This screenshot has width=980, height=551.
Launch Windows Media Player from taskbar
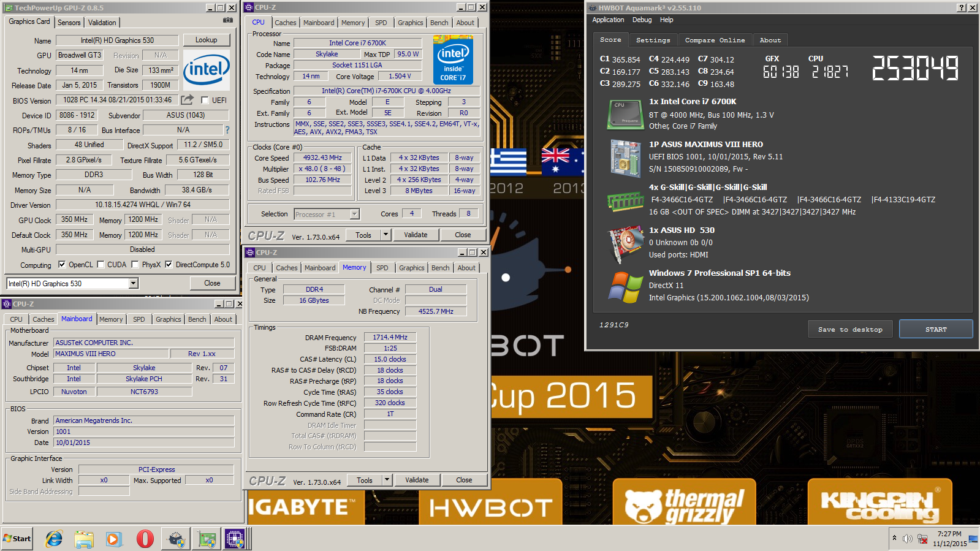click(114, 539)
